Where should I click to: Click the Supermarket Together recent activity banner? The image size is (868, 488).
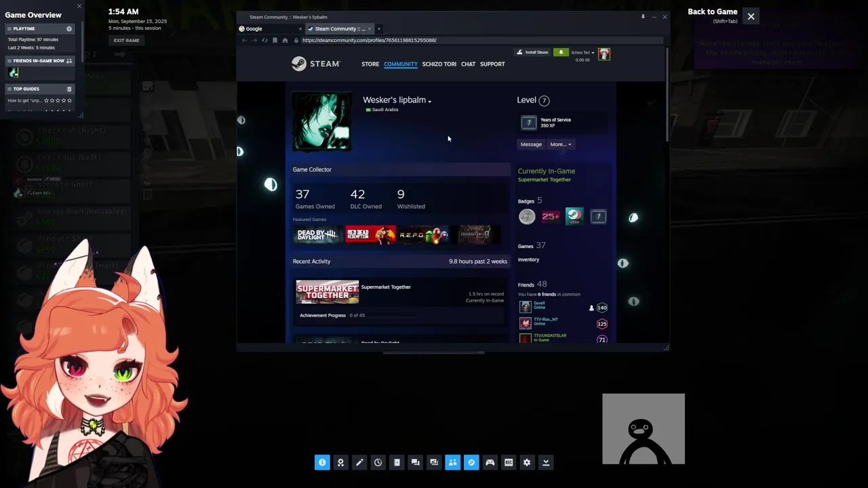tap(328, 292)
